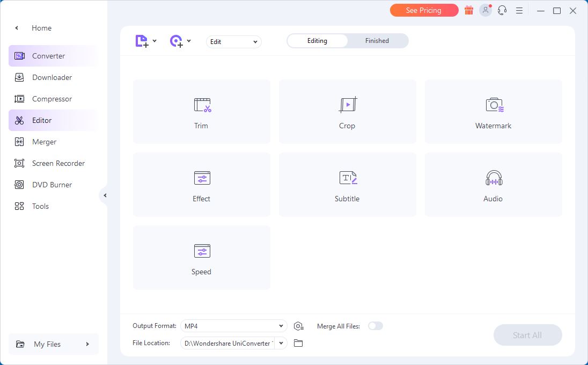Open output format settings gear icon
The image size is (588, 365).
[298, 326]
